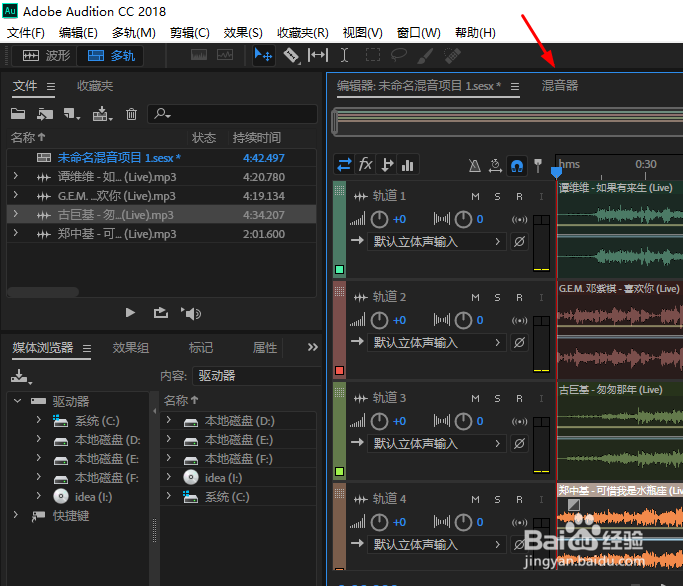The image size is (683, 586).
Task: Toggle auto-play speaker icon in Files panel
Action: [191, 313]
